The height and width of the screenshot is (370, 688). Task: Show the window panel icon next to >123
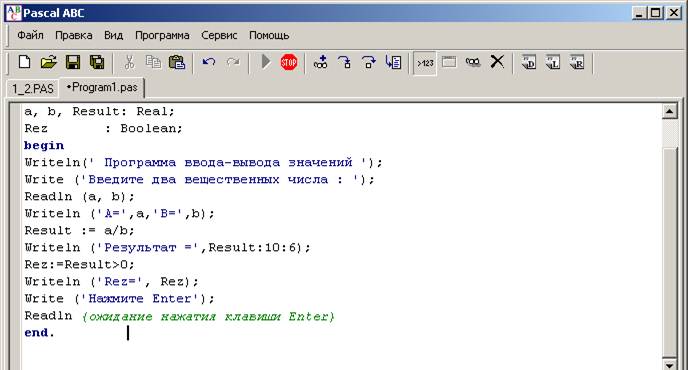click(449, 62)
